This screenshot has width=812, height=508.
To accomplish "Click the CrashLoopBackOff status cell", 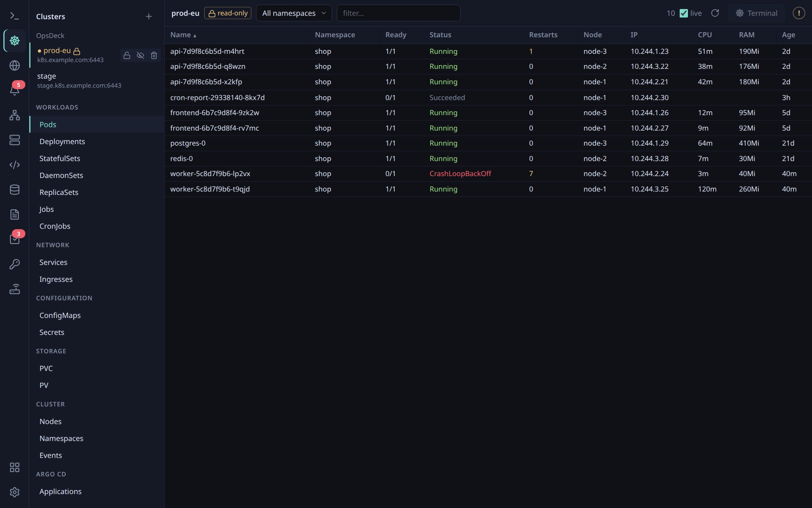I will coord(460,174).
